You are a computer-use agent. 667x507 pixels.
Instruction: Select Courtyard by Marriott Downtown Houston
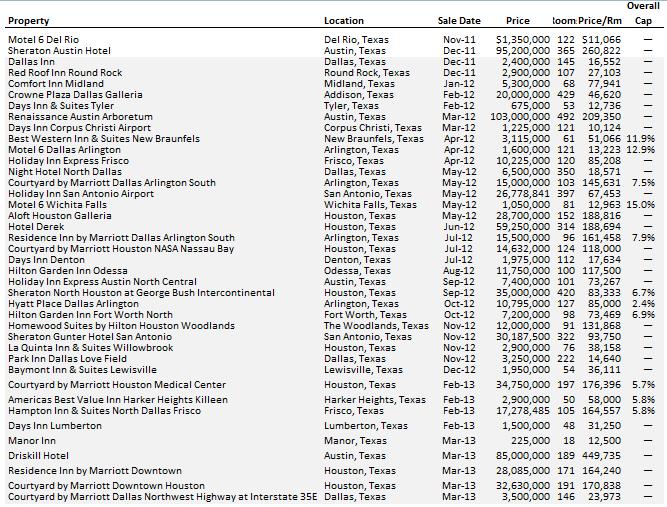(106, 486)
